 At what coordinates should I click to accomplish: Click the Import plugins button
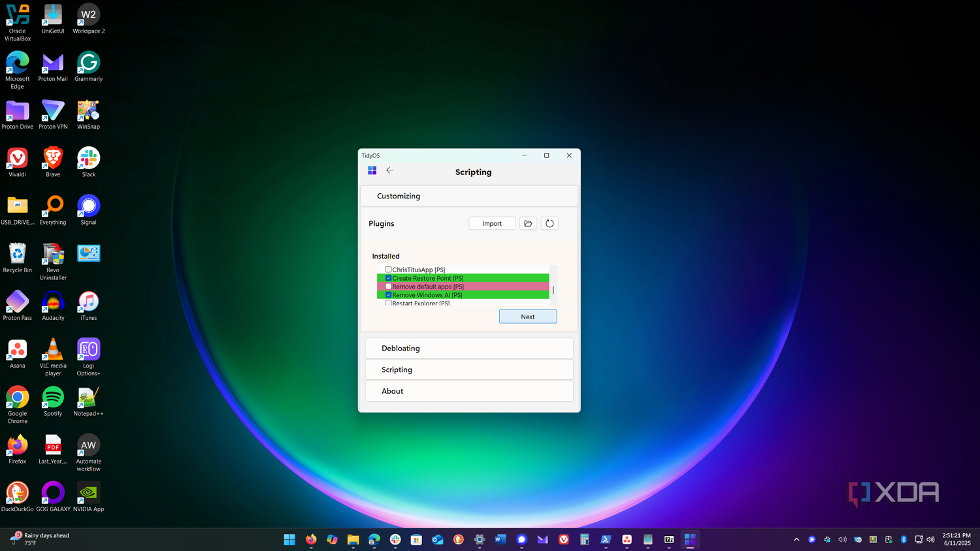coord(492,223)
